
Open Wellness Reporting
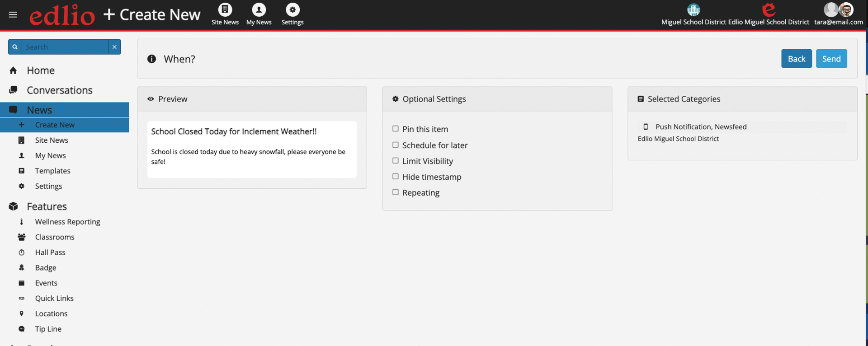coord(68,222)
